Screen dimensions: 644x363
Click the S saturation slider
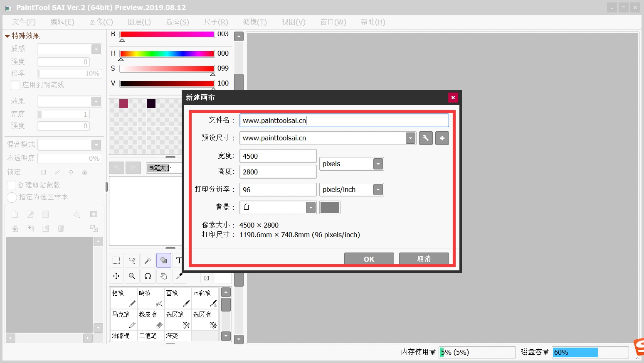point(167,69)
